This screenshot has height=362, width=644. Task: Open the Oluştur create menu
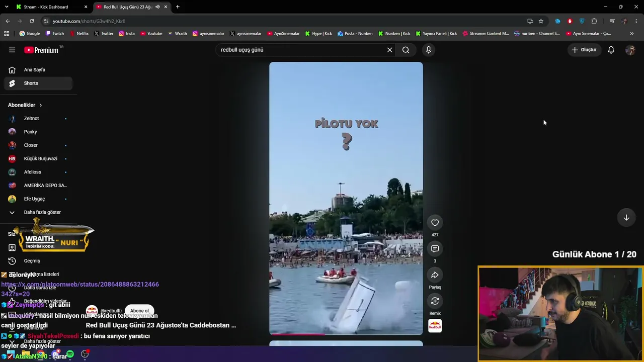point(584,50)
